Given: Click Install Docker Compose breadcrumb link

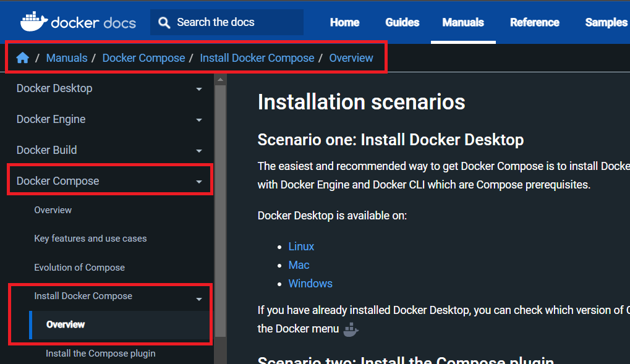Looking at the screenshot, I should [x=257, y=58].
